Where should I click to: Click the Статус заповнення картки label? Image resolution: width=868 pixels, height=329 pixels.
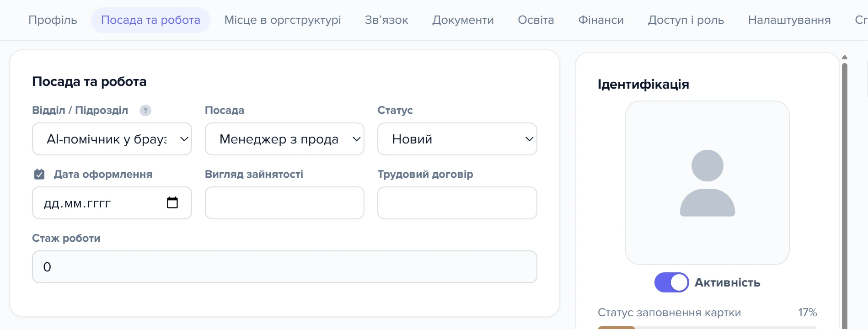[x=669, y=313]
